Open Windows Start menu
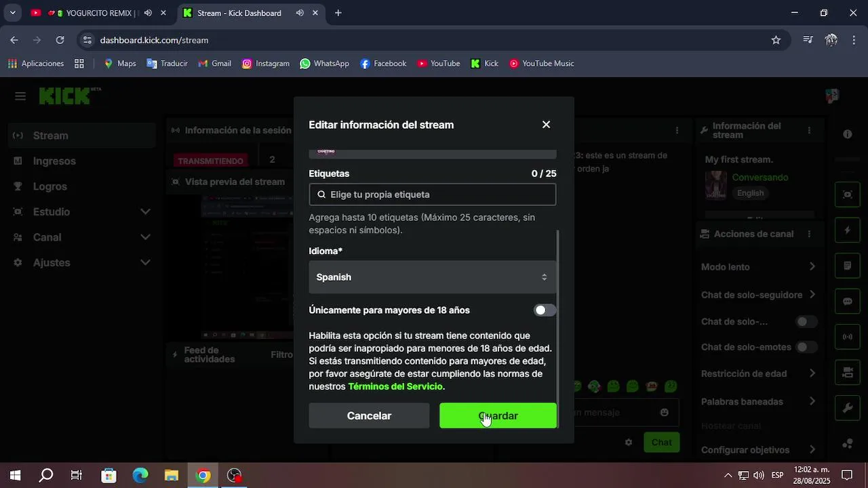Screen dimensions: 868x488 [x=14, y=475]
